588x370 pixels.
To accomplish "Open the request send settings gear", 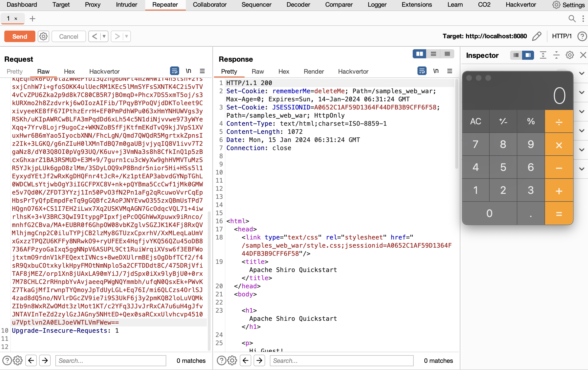I will pos(43,36).
